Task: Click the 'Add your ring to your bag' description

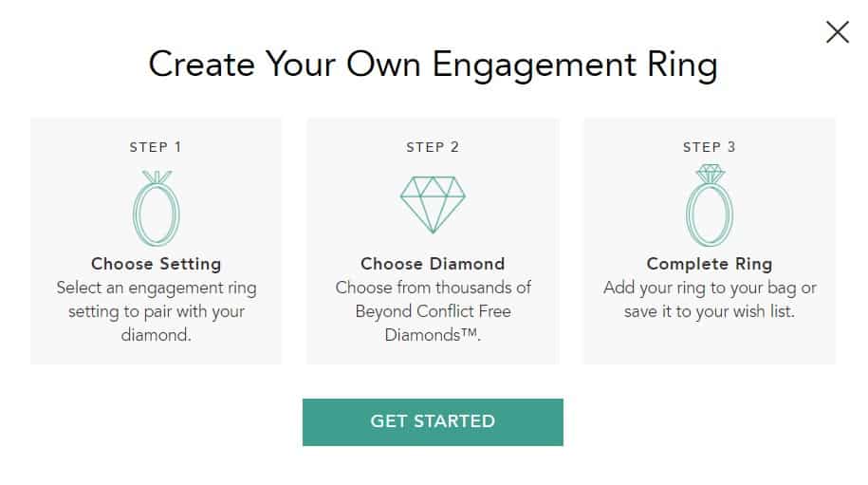Action: coord(710,300)
